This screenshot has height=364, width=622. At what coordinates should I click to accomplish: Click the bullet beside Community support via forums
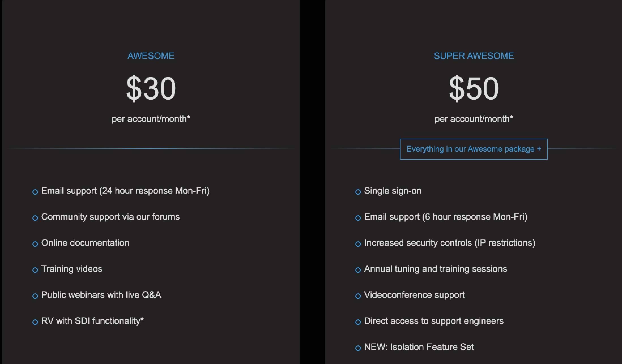tap(35, 218)
